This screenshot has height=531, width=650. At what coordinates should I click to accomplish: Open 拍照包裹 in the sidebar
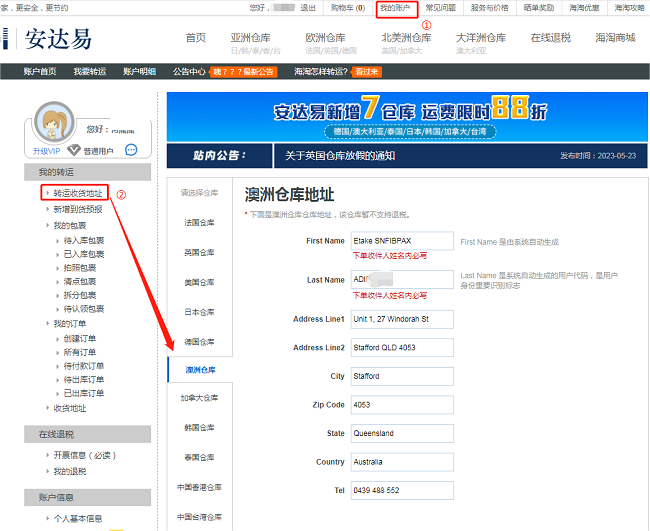(80, 268)
